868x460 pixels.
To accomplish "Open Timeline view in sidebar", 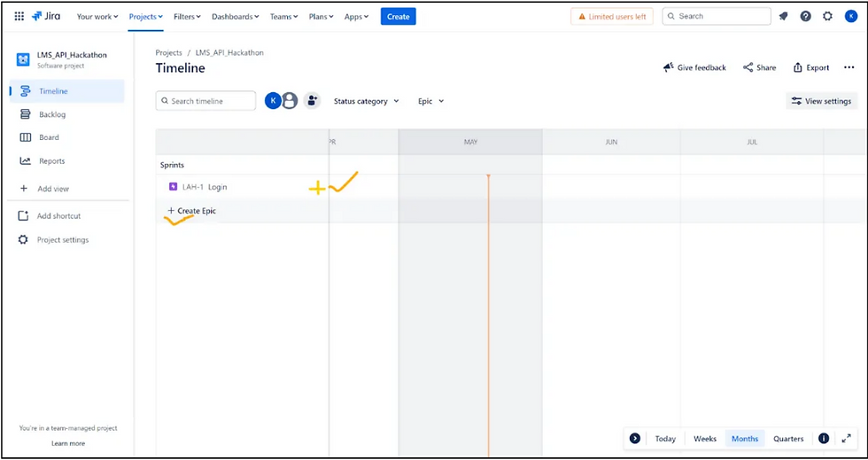I will click(67, 91).
